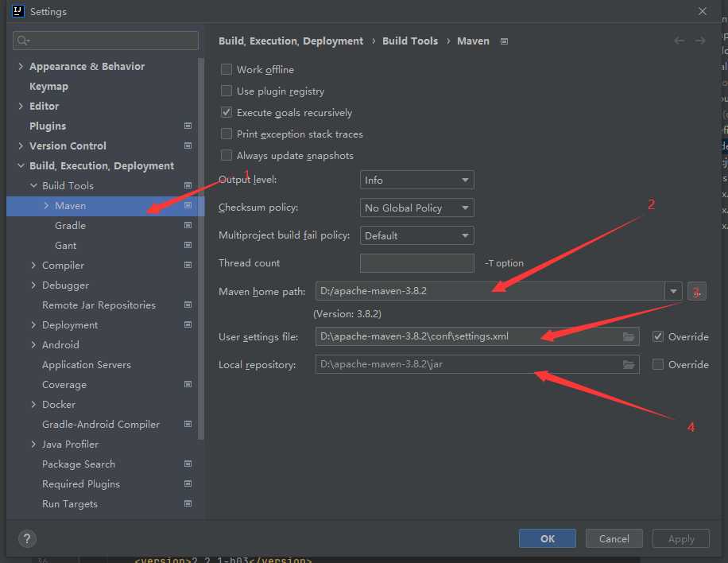Image resolution: width=728 pixels, height=563 pixels.
Task: Click the search magnifier icon in settings
Action: pos(23,41)
